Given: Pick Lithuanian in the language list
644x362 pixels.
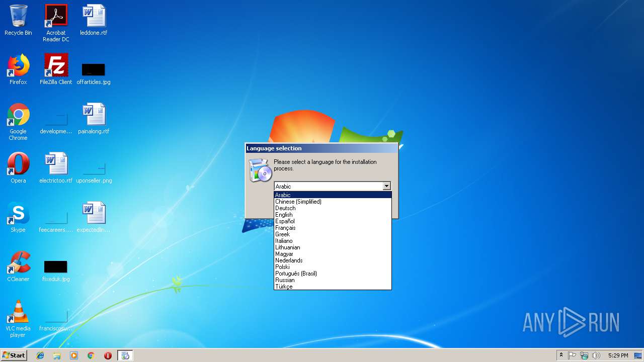Looking at the screenshot, I should 333,247.
